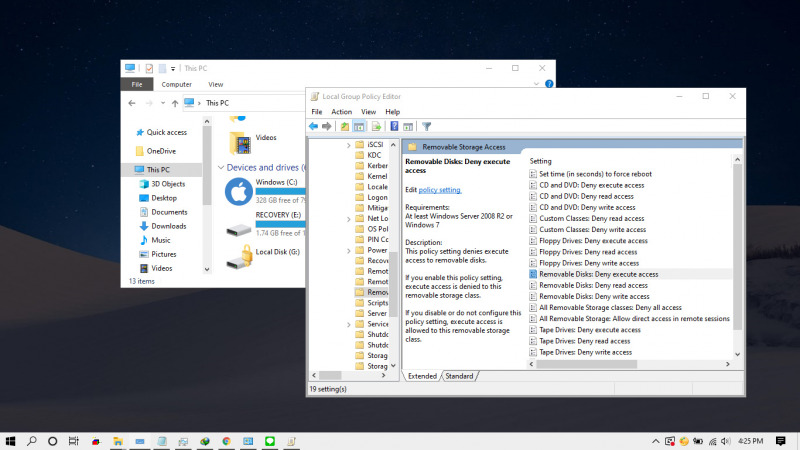Click console tree scroll up arrow
This screenshot has width=800, height=450.
(393, 145)
